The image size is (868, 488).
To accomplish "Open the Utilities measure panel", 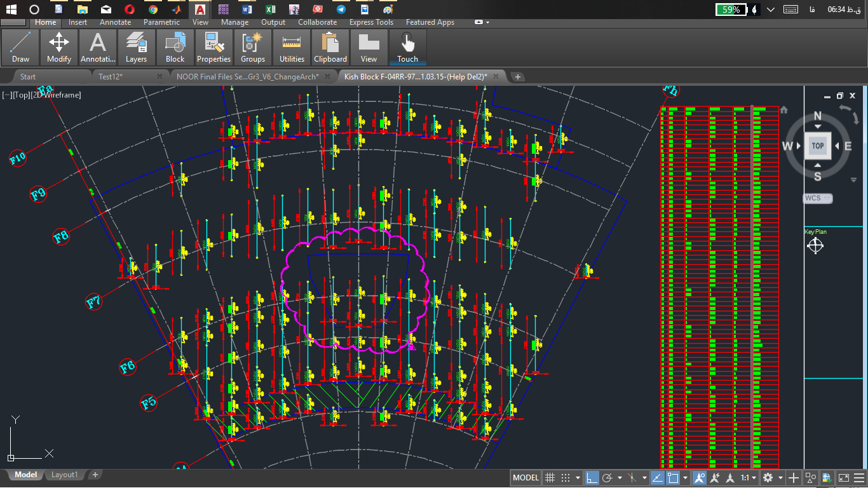I will [292, 47].
